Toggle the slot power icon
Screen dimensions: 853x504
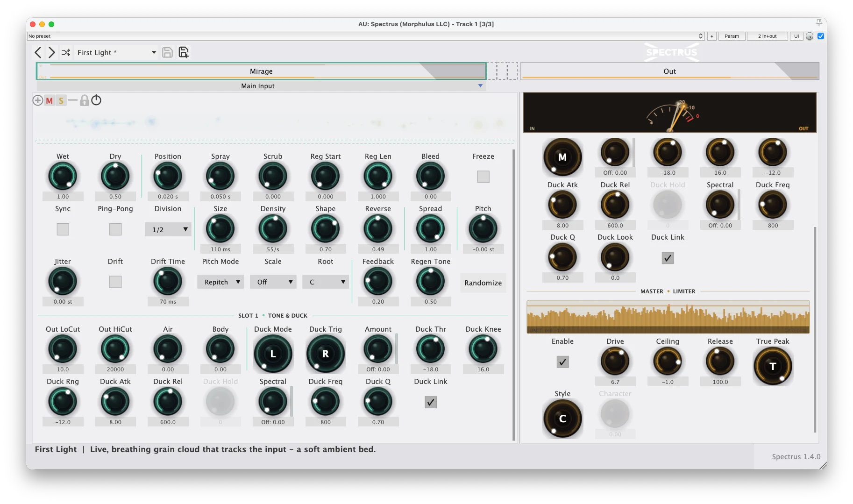tap(96, 100)
